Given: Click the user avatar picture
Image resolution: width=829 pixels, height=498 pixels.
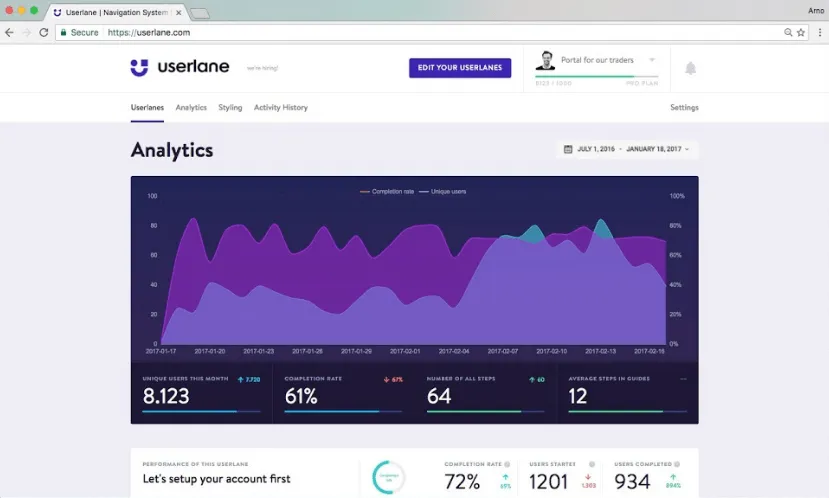Looking at the screenshot, I should pyautogui.click(x=546, y=60).
